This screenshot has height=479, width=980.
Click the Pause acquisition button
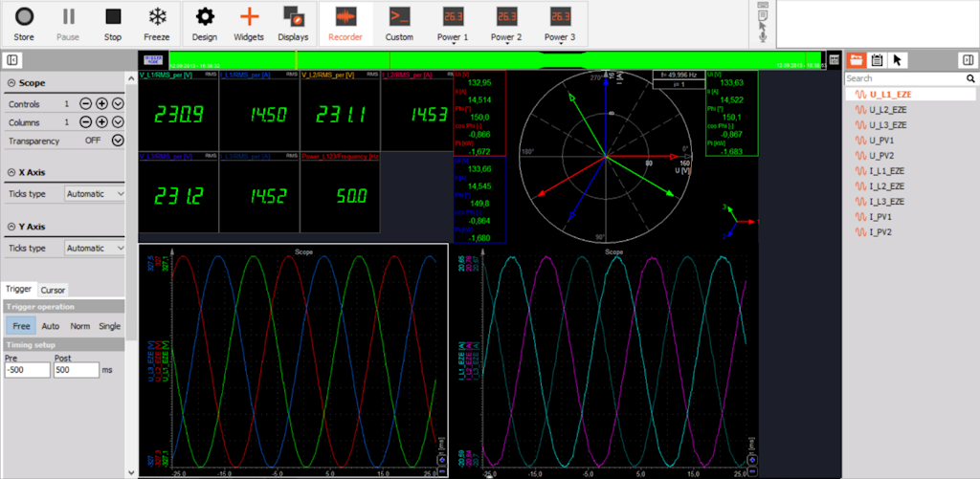click(68, 24)
